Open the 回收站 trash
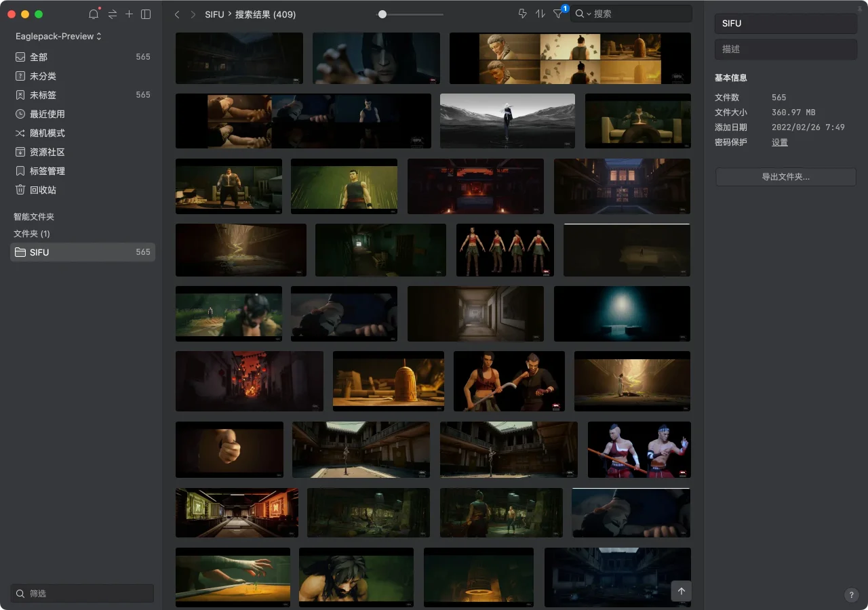 [43, 190]
